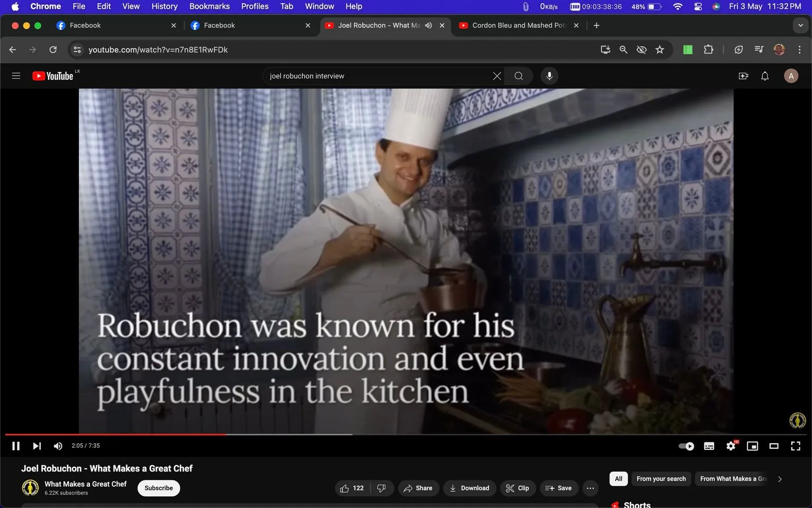Image resolution: width=812 pixels, height=508 pixels.
Task: Open the YouTube home page via logo
Action: pos(53,76)
